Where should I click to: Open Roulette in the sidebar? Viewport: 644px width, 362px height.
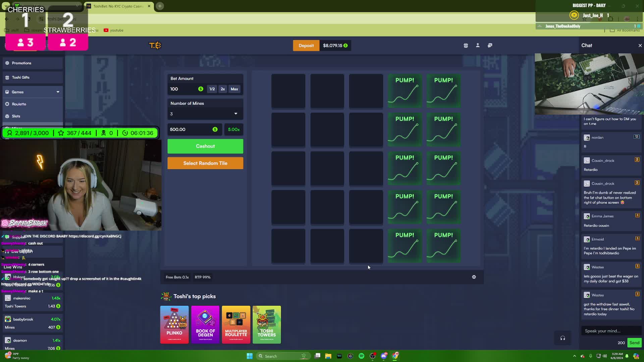tap(33, 104)
